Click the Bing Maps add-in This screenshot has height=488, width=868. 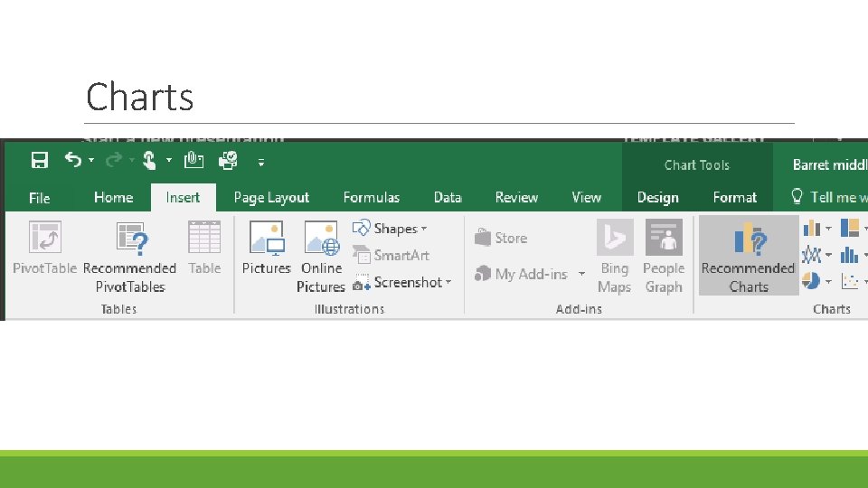pos(615,257)
